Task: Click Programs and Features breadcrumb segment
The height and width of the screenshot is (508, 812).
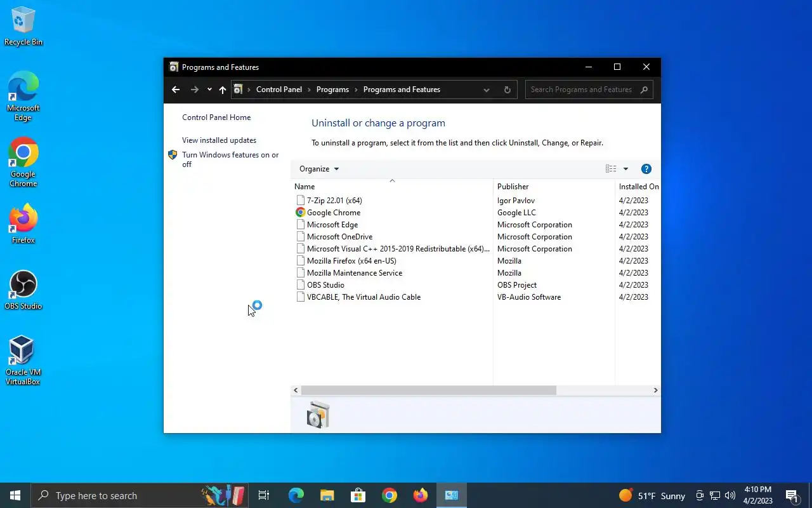Action: 402,90
